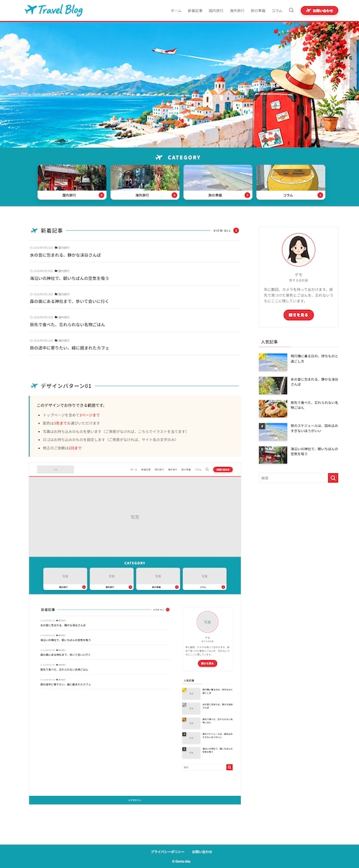Click the 新着記事 section heading
Viewport: 359px width, 868px height.
(x=52, y=230)
